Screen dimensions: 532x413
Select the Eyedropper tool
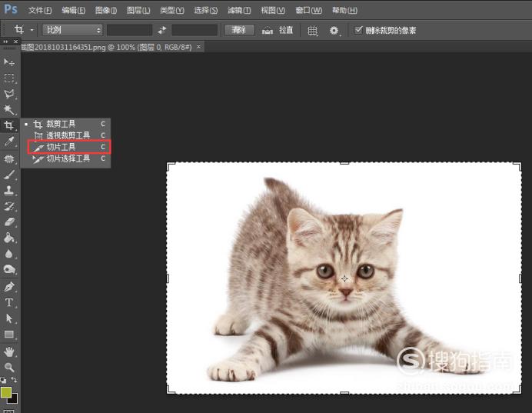click(x=9, y=142)
